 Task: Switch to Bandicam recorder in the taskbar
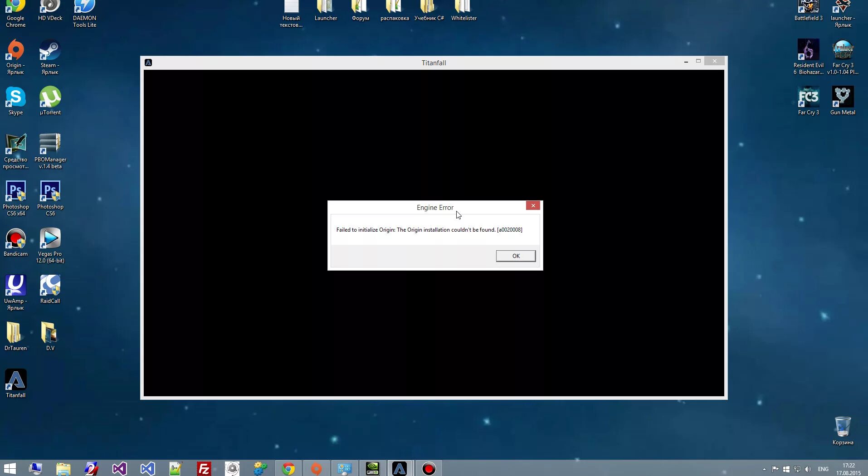tap(429, 468)
